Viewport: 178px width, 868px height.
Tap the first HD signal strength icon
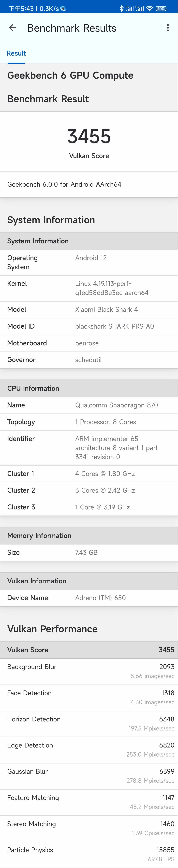point(129,8)
